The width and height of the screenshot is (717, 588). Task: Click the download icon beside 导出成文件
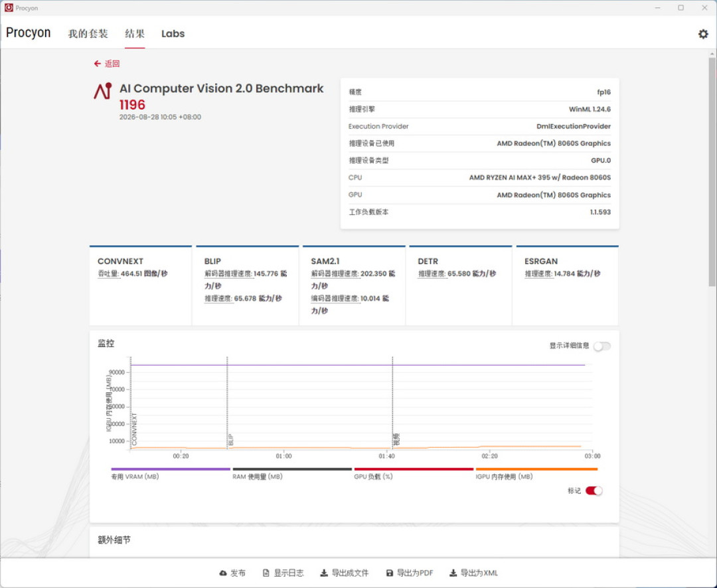[324, 573]
